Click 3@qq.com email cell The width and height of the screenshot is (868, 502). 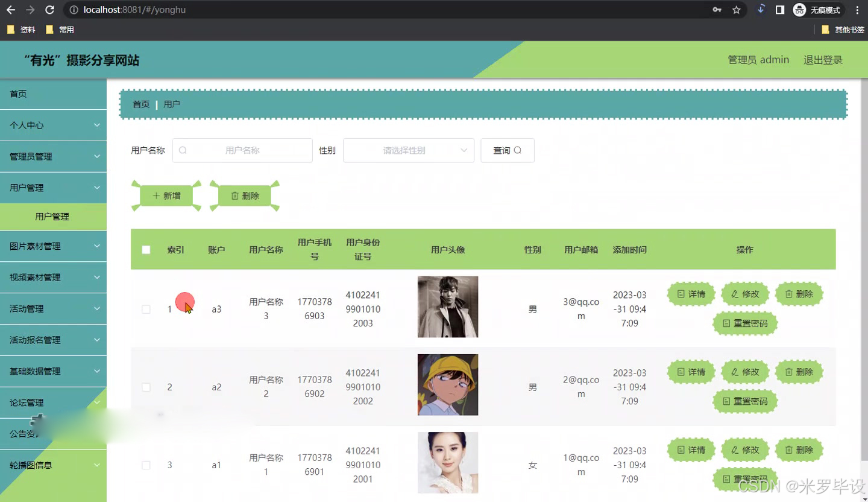tap(581, 309)
